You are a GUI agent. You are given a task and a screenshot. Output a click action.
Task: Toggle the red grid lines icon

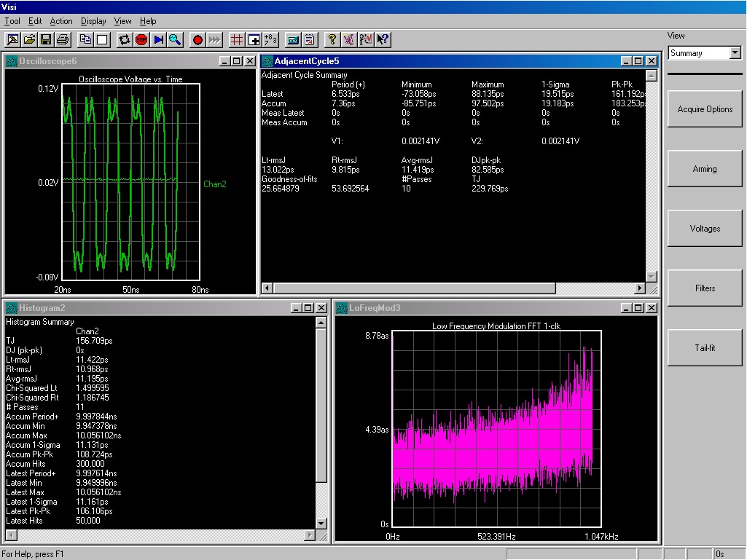[x=237, y=40]
